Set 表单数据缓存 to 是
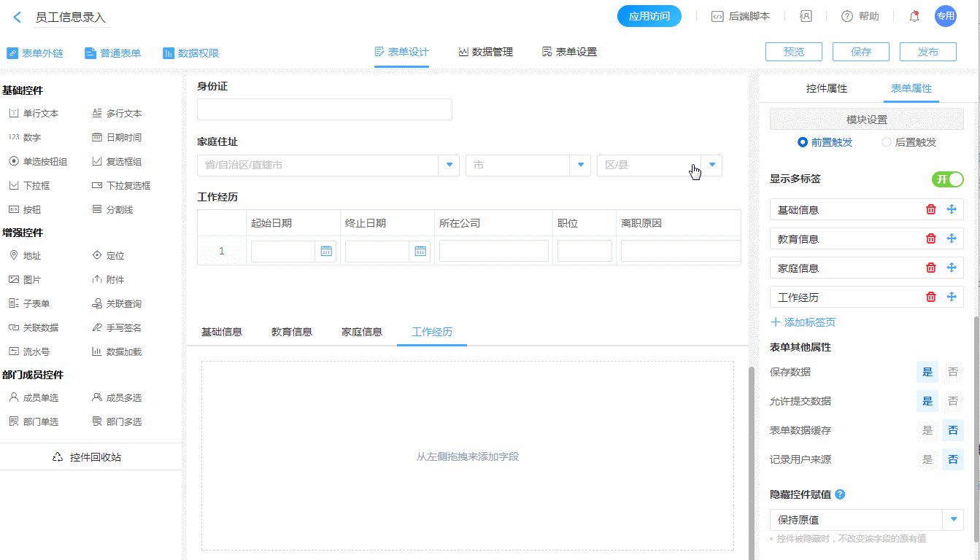 [x=927, y=430]
